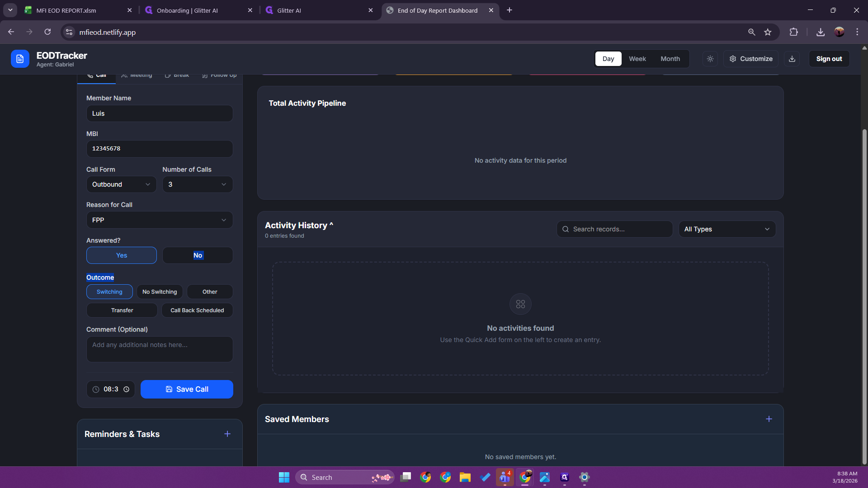
Task: Add a new saved member with plus icon
Action: (x=769, y=419)
